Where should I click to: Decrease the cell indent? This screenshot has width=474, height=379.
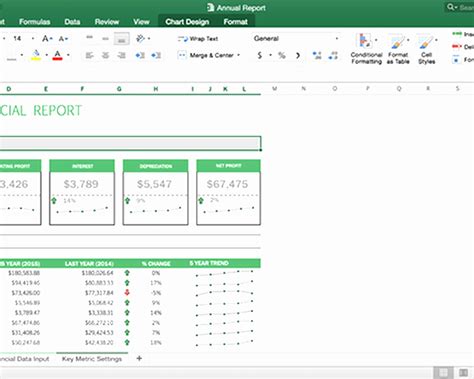tap(140, 55)
